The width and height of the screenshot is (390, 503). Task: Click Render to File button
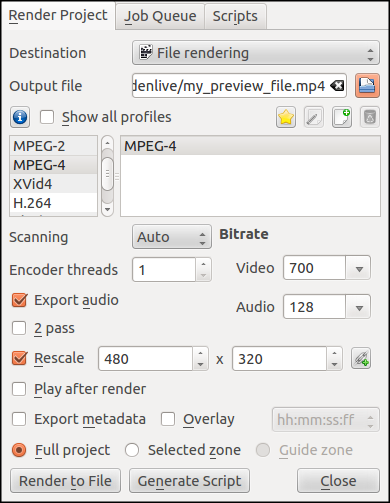tap(65, 481)
